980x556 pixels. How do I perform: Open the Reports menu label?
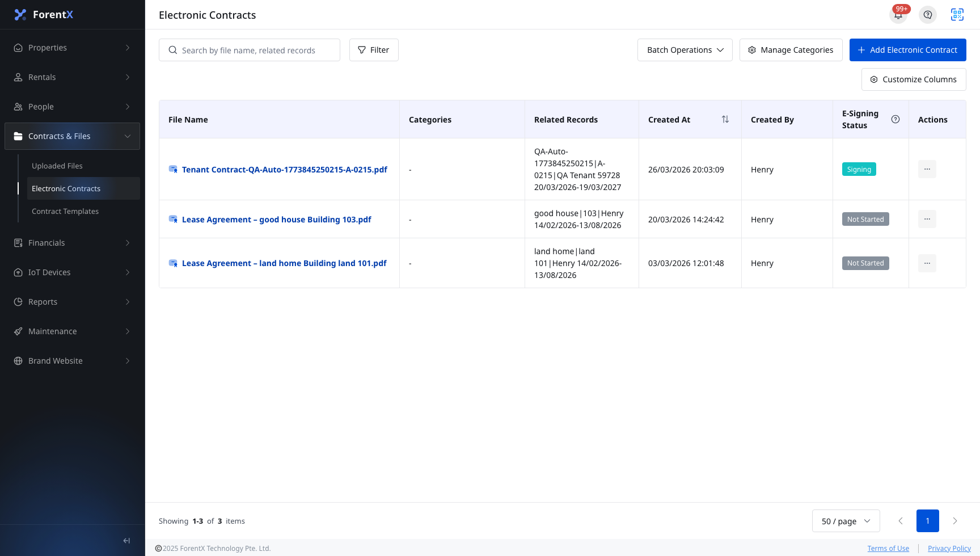point(43,302)
